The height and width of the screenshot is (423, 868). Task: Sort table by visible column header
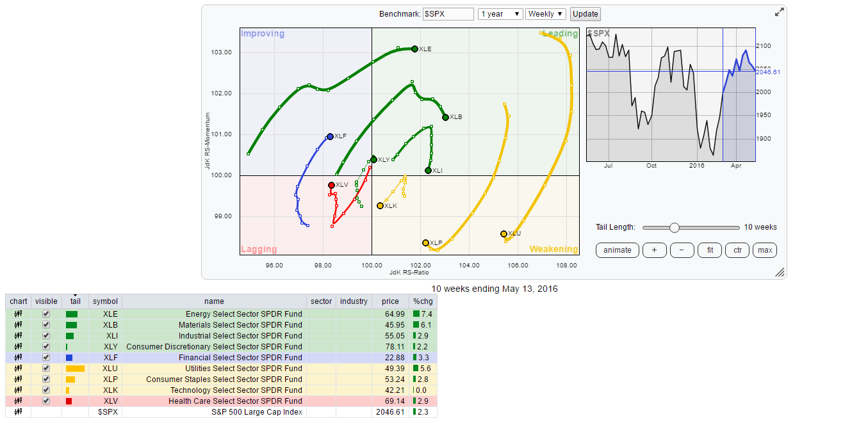46,301
